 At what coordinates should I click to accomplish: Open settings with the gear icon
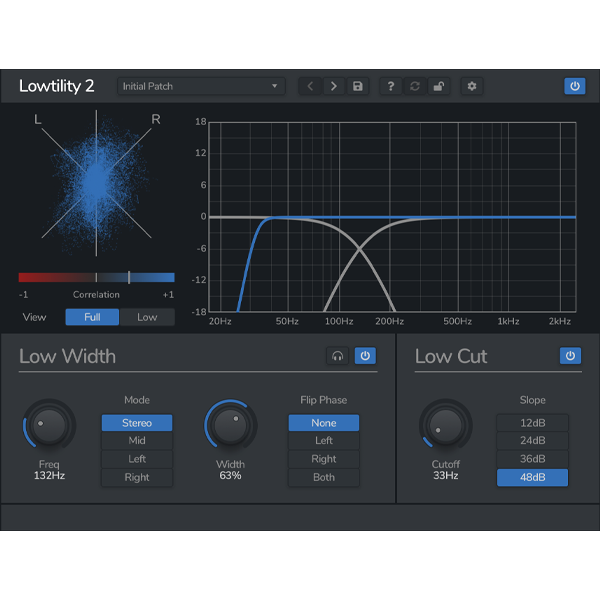point(471,86)
